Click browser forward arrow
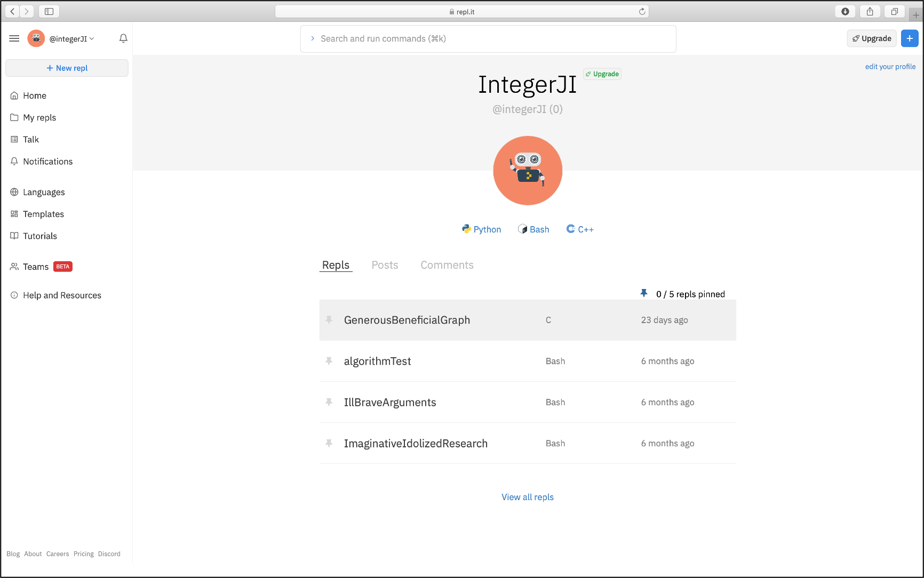924x578 pixels. pos(26,11)
